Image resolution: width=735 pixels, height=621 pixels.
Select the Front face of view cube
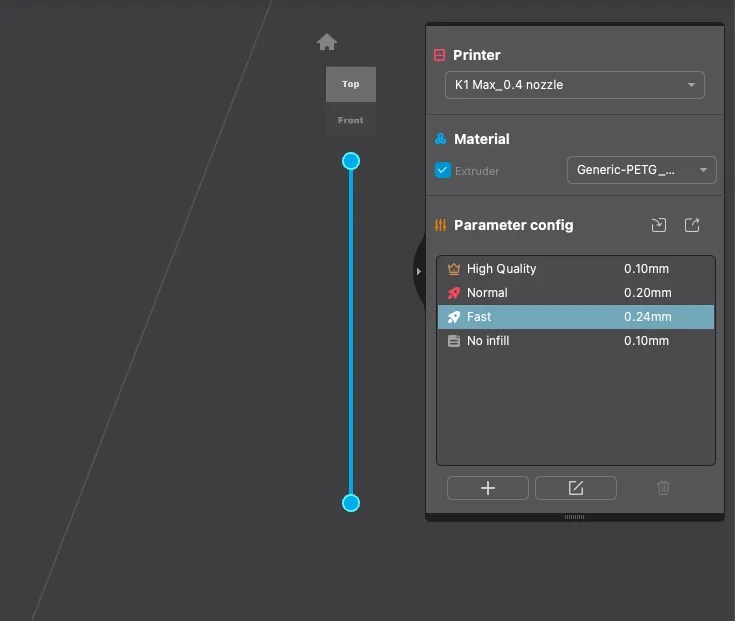351,120
